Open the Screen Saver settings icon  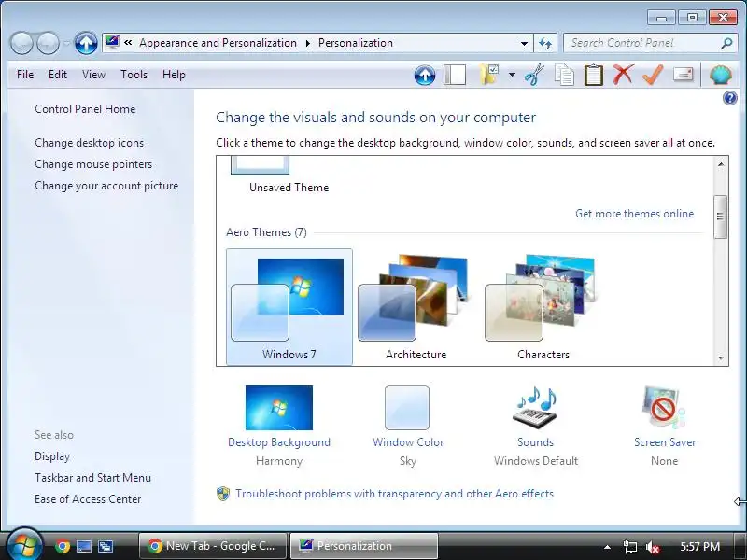pos(664,408)
